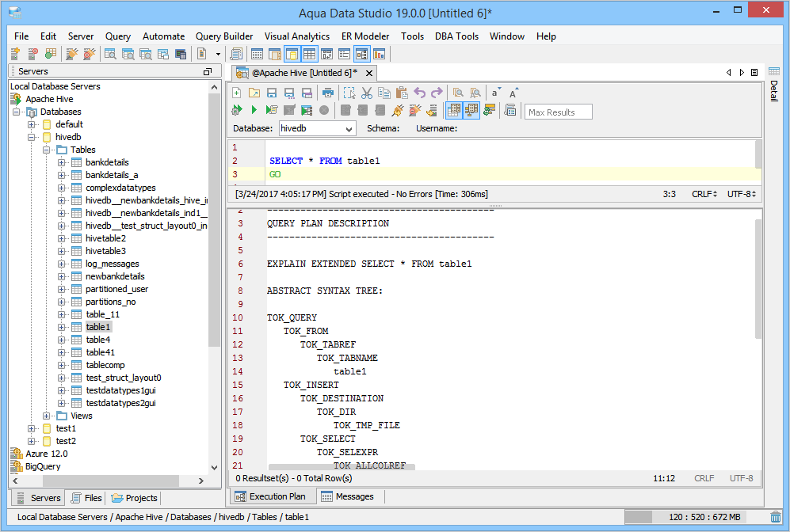Click the New script icon
This screenshot has height=532, width=790.
point(237,93)
